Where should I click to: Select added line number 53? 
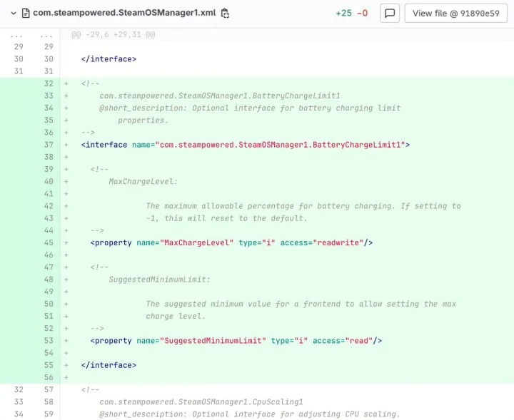[47, 341]
